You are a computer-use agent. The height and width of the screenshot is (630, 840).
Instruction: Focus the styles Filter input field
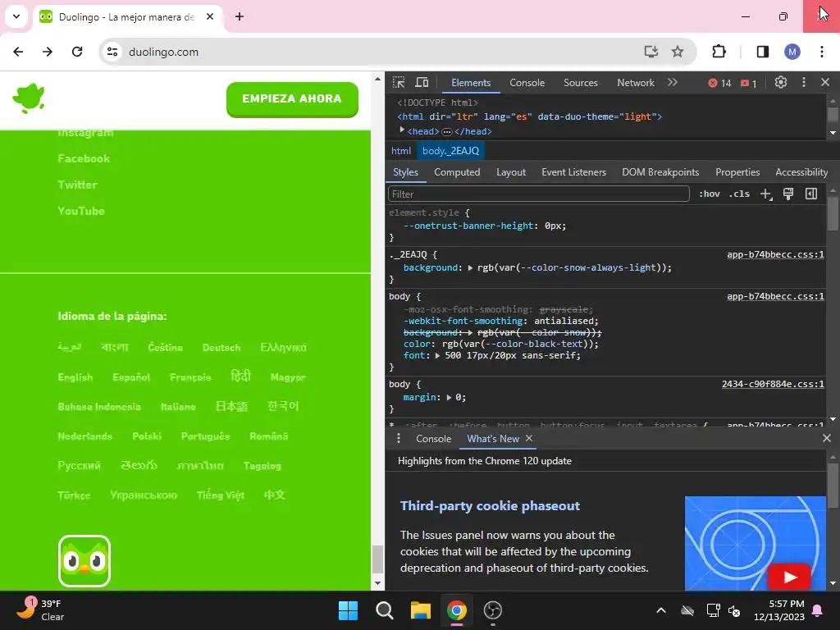538,194
